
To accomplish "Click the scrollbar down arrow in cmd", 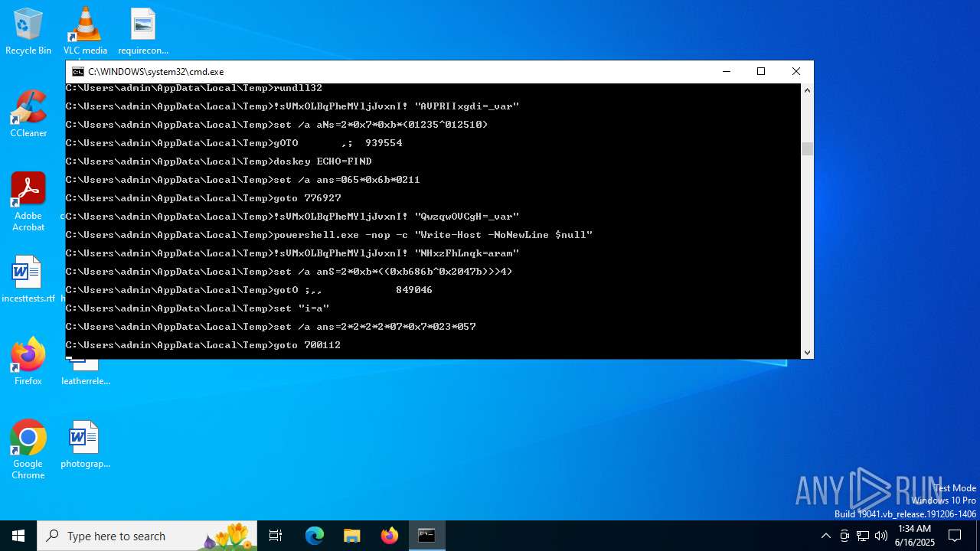I will click(x=807, y=352).
